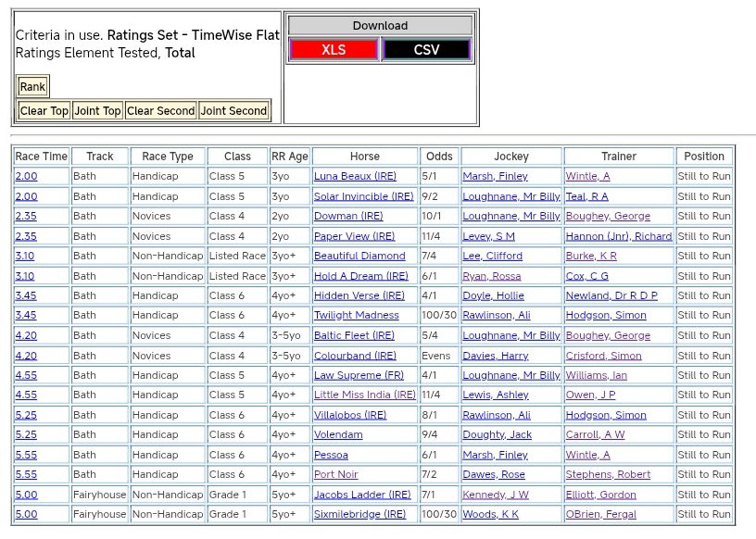The height and width of the screenshot is (539, 756).
Task: Open the Beautiful Diamond horse page
Action: click(359, 256)
